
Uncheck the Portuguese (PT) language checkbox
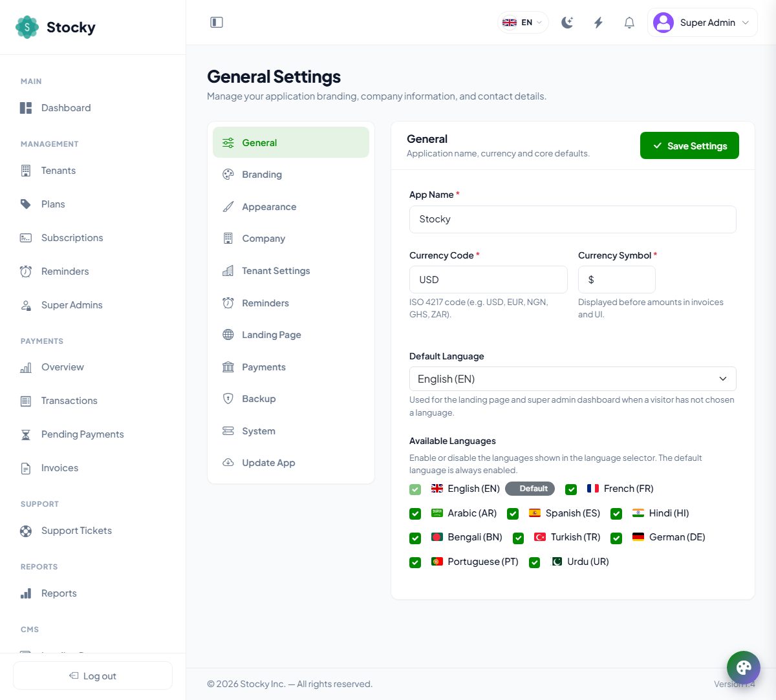click(x=415, y=562)
